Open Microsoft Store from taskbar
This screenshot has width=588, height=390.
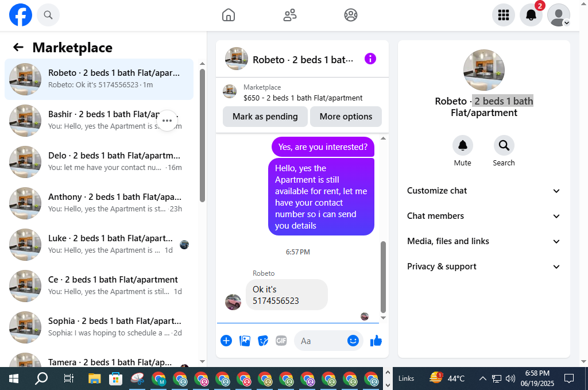[x=115, y=379]
